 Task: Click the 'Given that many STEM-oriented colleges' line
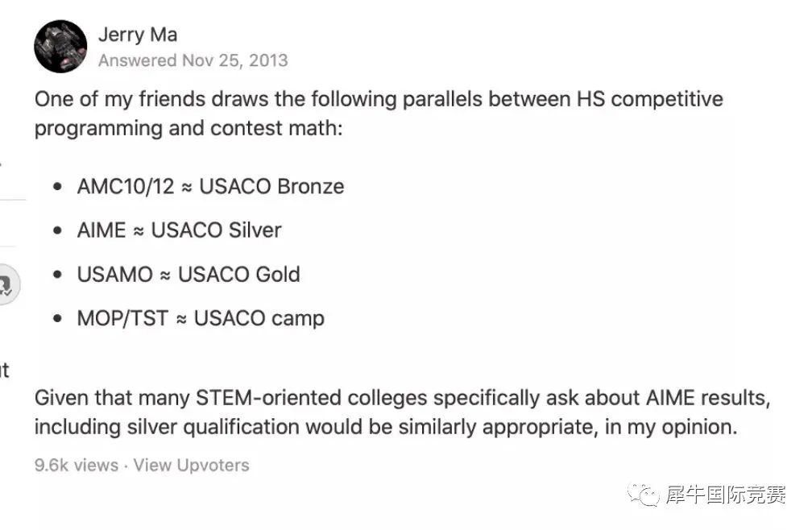tap(403, 398)
